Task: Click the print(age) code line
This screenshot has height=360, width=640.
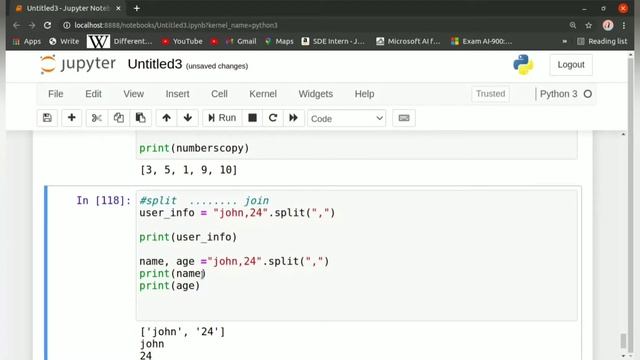Action: point(170,286)
